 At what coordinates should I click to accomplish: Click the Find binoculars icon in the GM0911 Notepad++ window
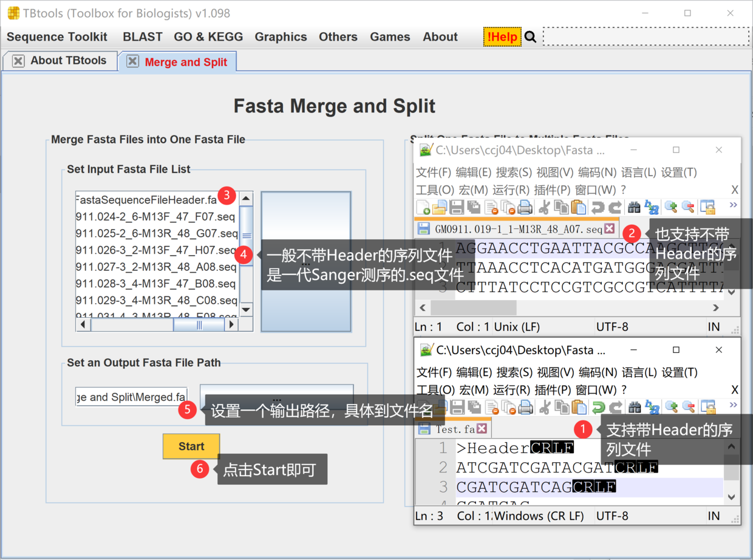point(635,207)
